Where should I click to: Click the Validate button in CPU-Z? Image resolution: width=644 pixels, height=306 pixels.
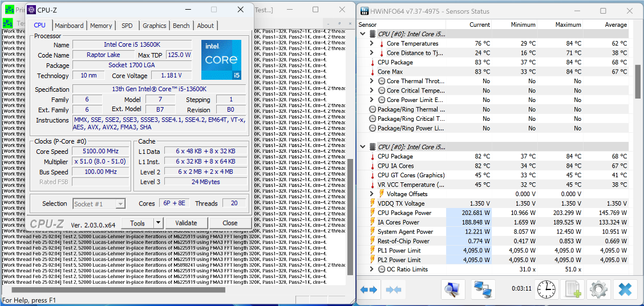(x=186, y=223)
